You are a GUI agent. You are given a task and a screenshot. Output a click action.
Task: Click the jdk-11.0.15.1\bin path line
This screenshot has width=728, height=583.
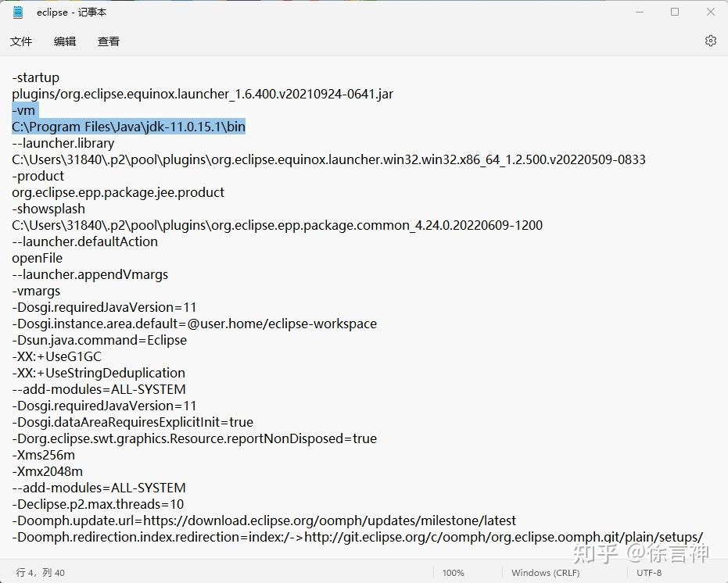click(128, 127)
